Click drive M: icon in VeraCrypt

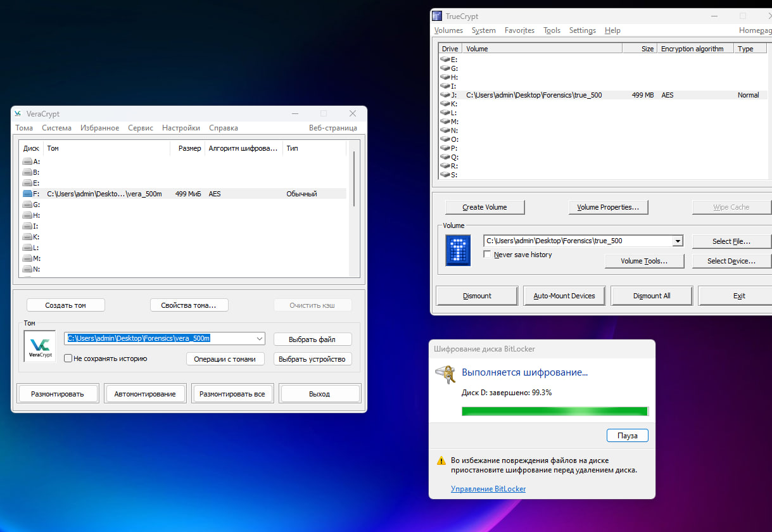point(27,258)
